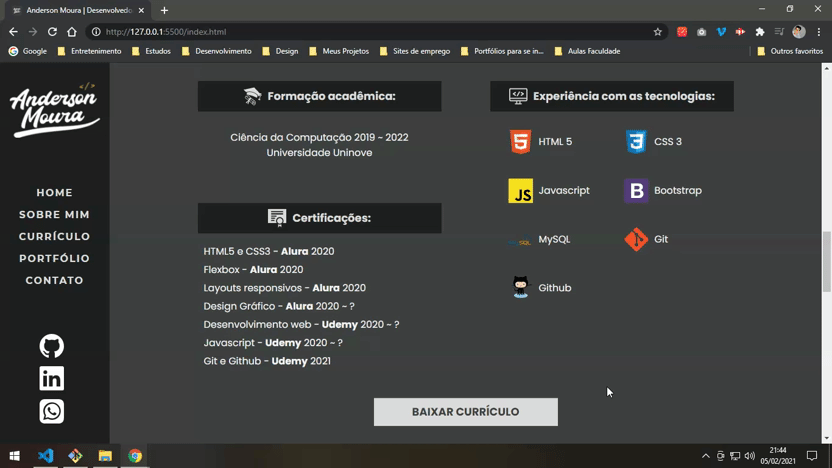Open the Google bookmark

(28, 51)
